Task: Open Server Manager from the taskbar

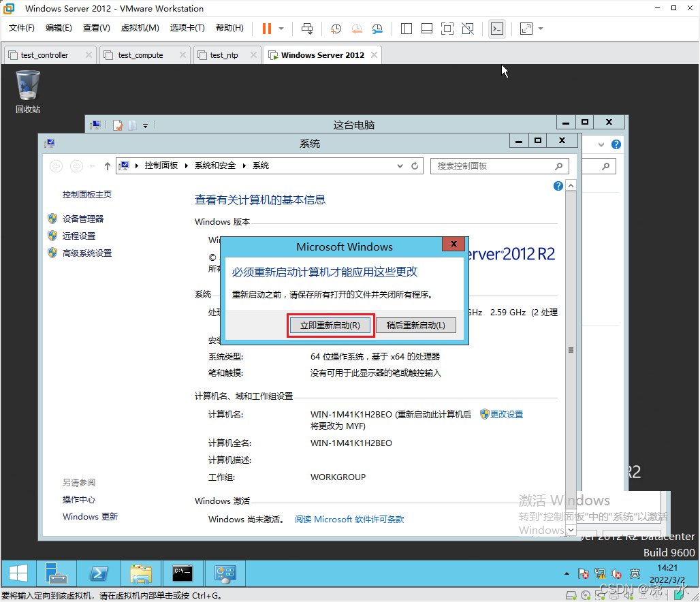Action: [x=56, y=573]
